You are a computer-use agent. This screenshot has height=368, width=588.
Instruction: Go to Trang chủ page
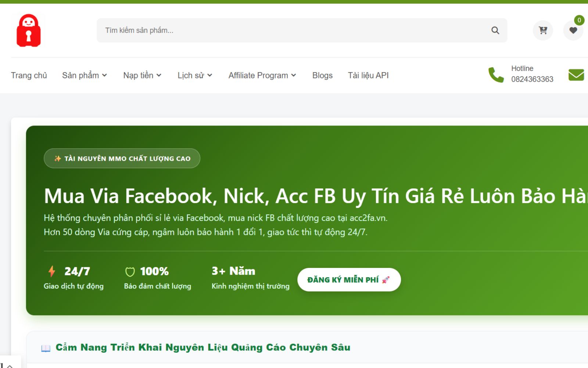(x=29, y=75)
